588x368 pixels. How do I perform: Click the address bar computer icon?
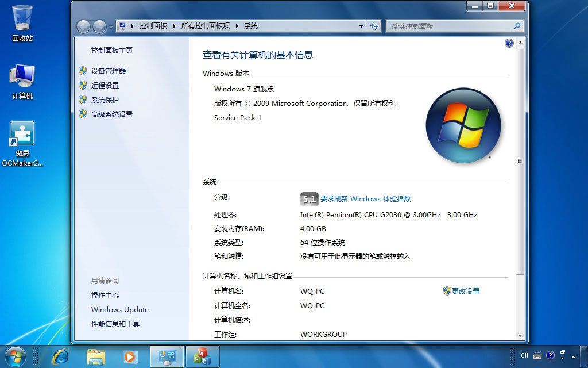tap(122, 26)
